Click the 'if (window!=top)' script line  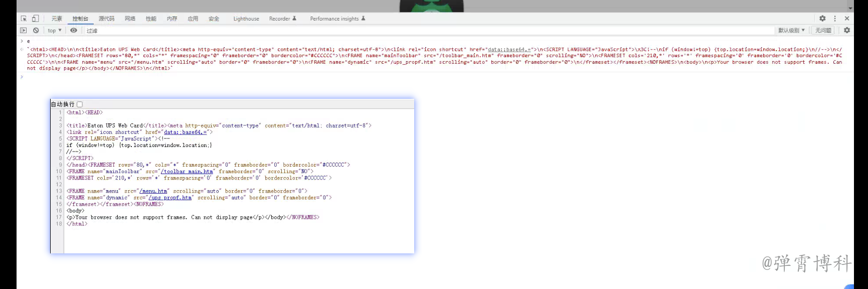139,145
